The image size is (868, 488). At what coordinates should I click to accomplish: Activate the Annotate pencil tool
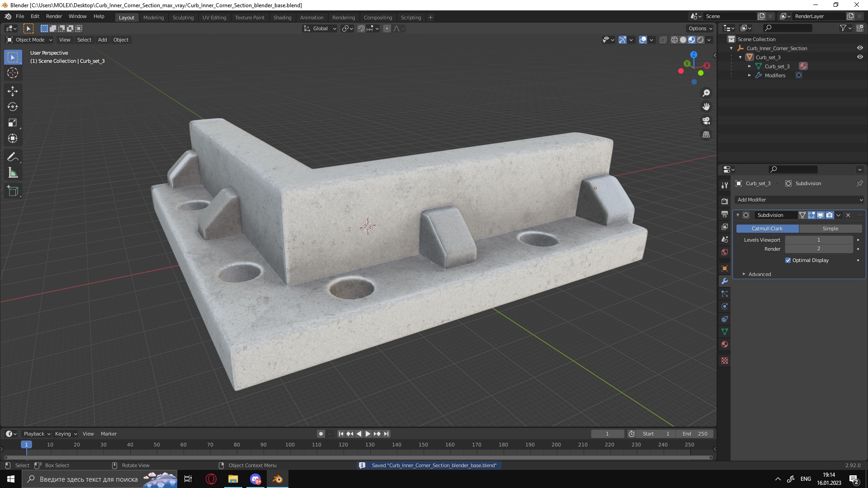pos(13,157)
